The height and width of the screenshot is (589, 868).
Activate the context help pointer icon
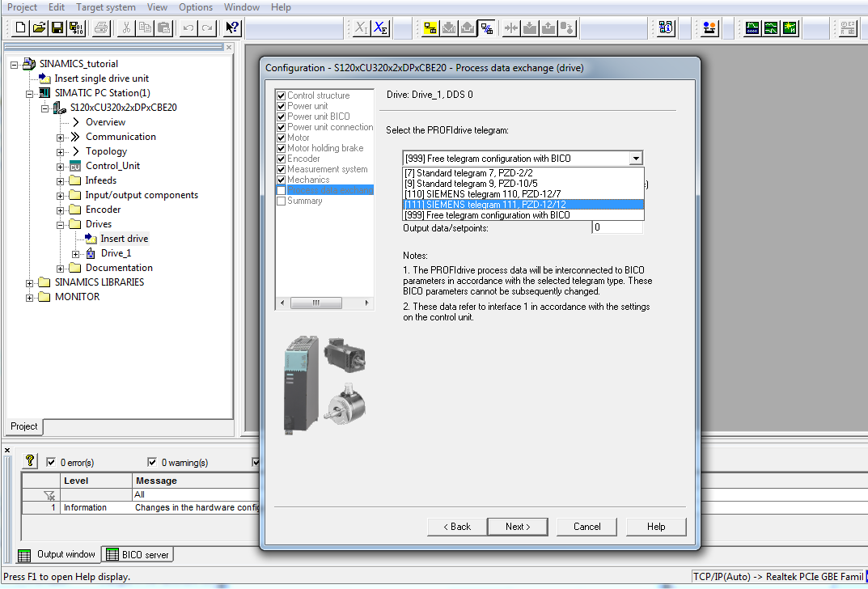pos(232,28)
